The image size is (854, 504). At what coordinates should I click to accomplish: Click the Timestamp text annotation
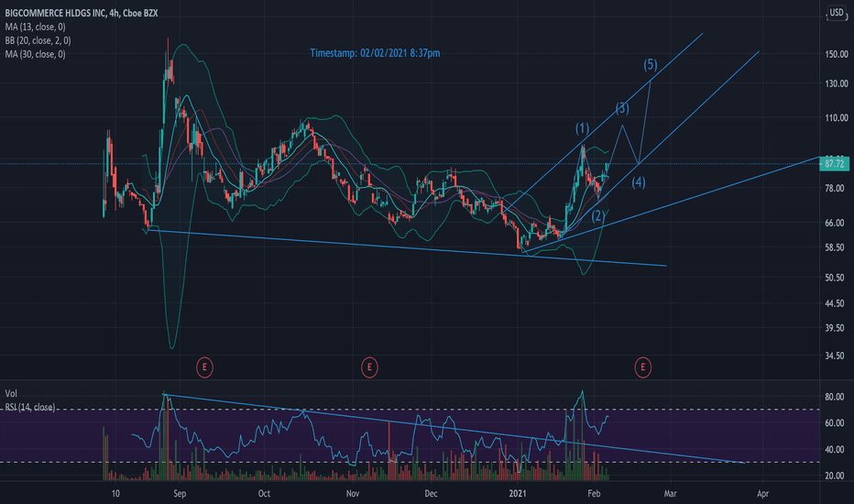375,53
